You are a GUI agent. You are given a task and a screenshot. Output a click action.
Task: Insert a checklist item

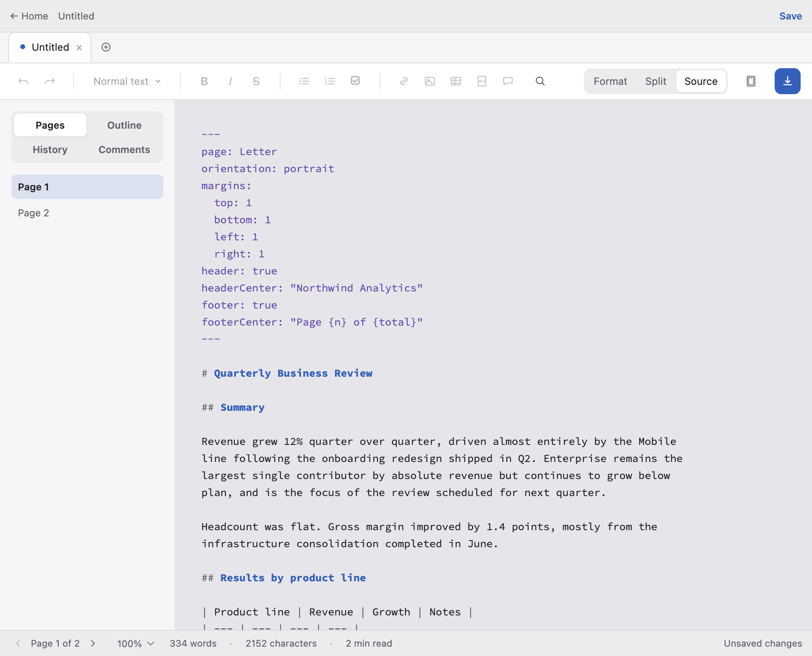[355, 81]
